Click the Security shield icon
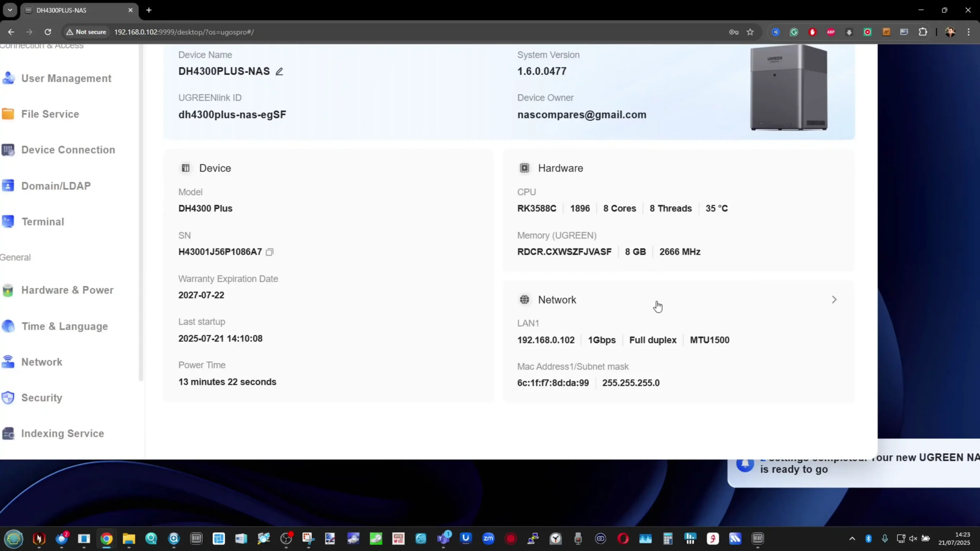Viewport: 980px width, 551px height. pyautogui.click(x=8, y=398)
